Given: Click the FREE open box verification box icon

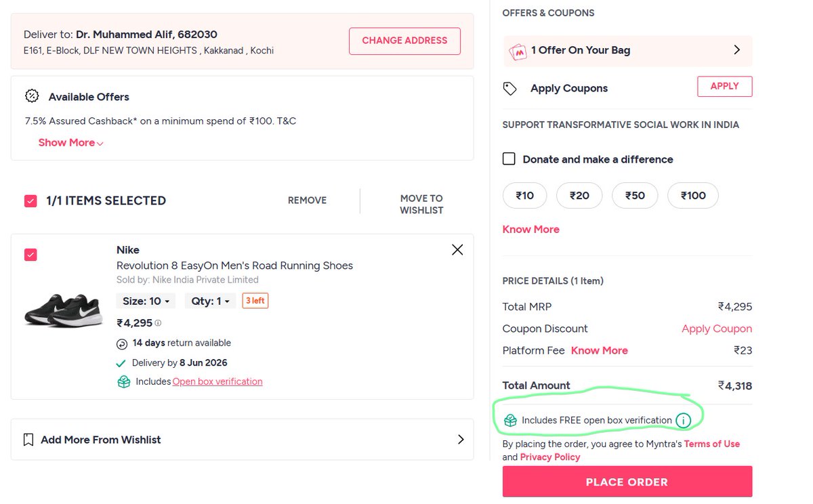Looking at the screenshot, I should coord(510,421).
